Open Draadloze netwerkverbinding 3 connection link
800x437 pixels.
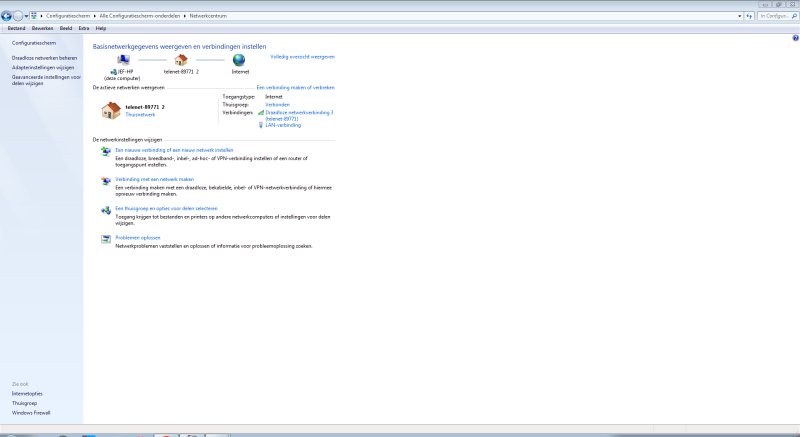[299, 113]
